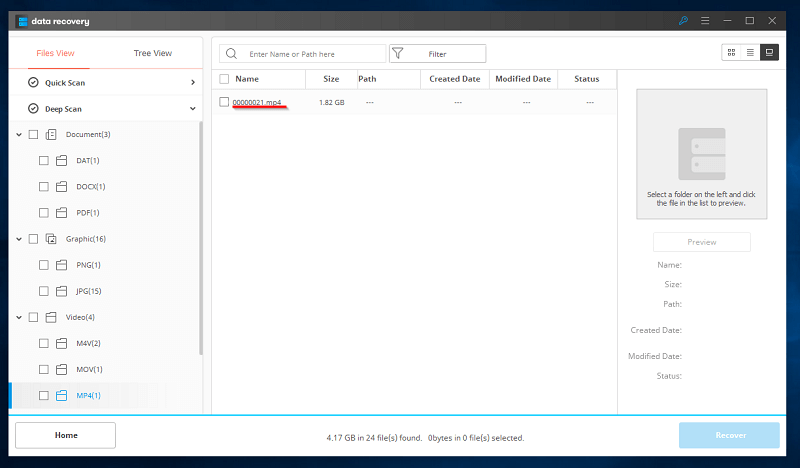Tick the PDF(1) checkbox

(44, 213)
